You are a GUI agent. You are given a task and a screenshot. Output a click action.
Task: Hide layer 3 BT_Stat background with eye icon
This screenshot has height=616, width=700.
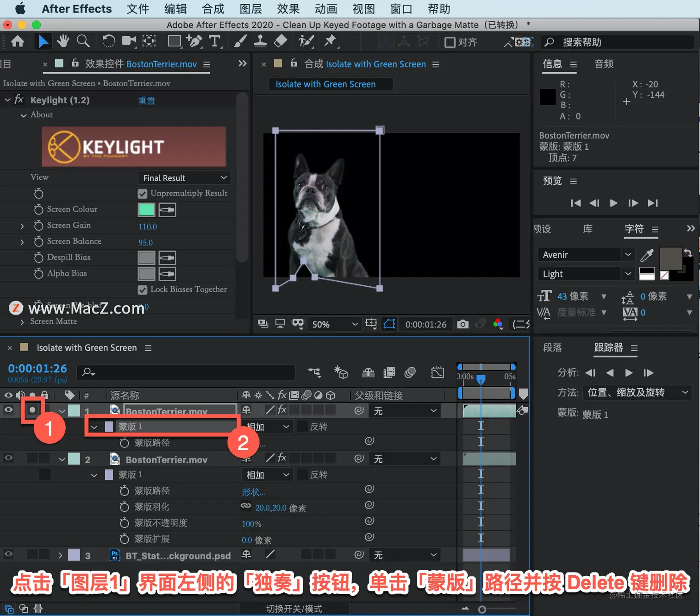[8, 554]
